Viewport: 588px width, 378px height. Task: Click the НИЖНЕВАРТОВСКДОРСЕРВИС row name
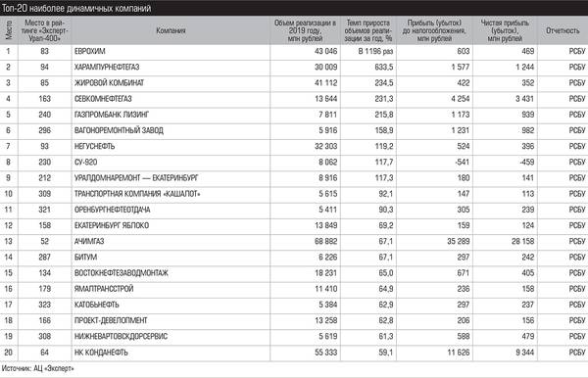click(121, 337)
